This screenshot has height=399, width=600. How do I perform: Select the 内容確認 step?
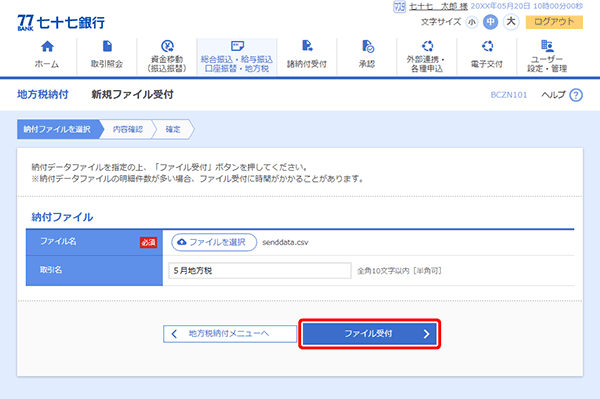128,129
